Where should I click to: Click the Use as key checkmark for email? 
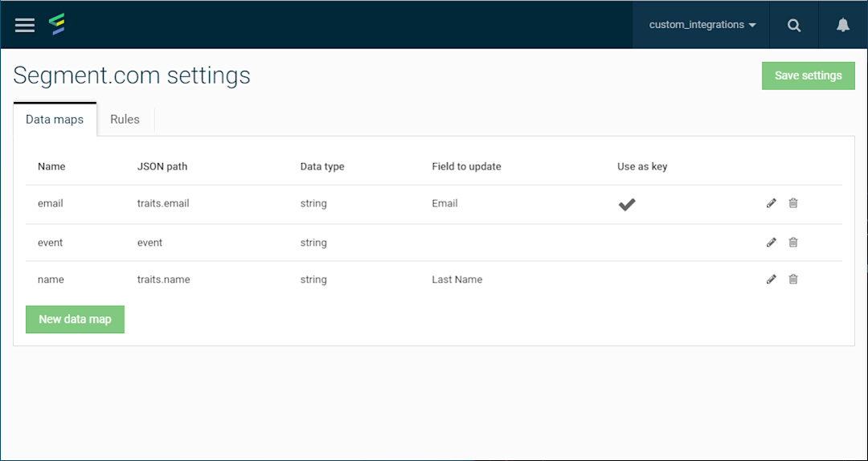coord(627,205)
